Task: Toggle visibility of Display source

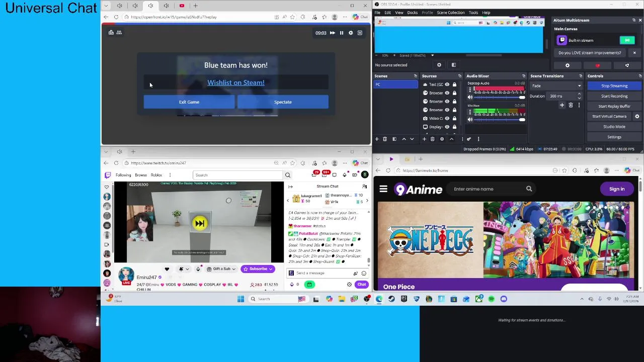Action: point(447,127)
